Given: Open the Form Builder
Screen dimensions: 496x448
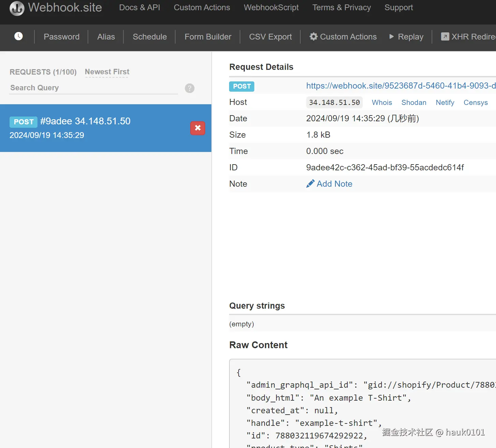Looking at the screenshot, I should pos(208,37).
